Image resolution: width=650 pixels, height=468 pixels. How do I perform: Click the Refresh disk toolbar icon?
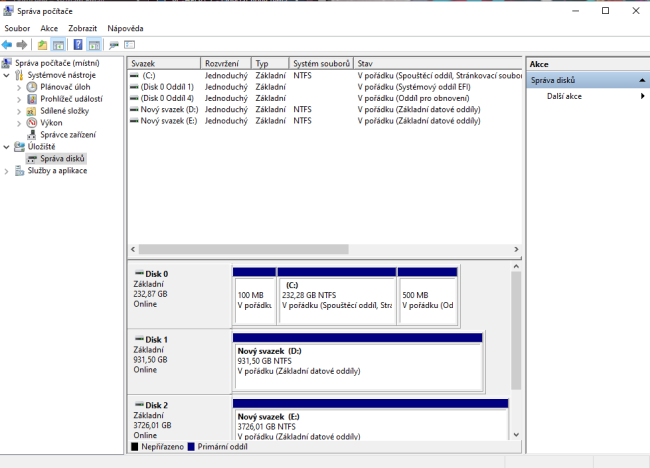click(114, 45)
